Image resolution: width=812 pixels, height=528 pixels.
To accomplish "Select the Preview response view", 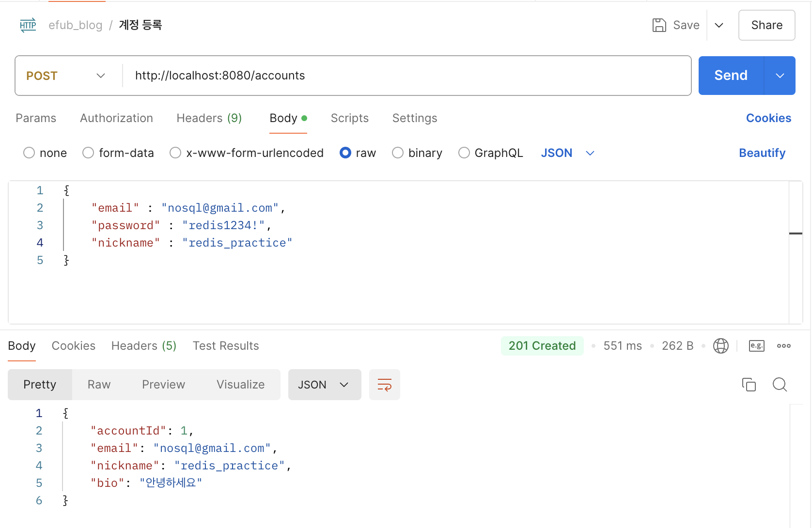I will tap(164, 385).
